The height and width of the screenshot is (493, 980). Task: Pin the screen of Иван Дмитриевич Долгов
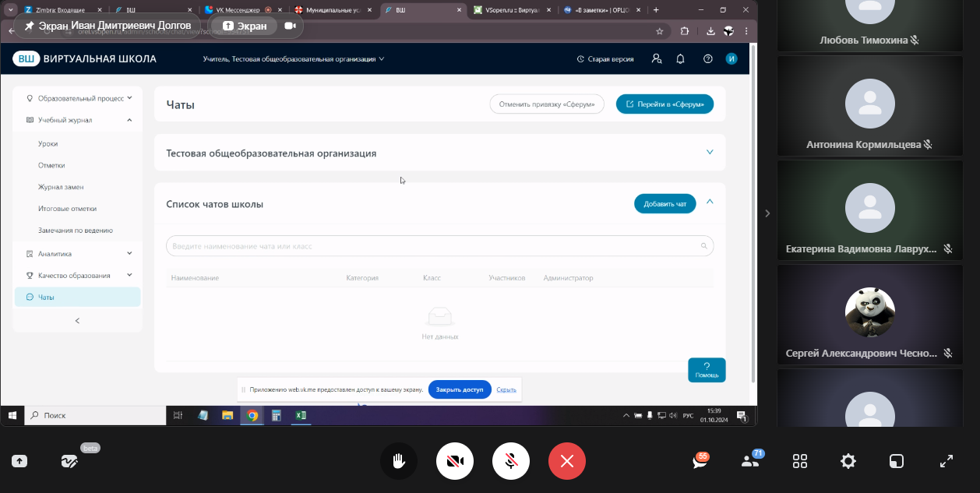pos(30,26)
